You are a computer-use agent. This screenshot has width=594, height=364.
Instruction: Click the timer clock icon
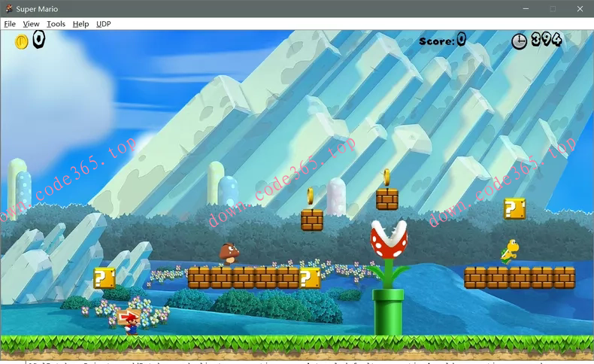point(519,41)
